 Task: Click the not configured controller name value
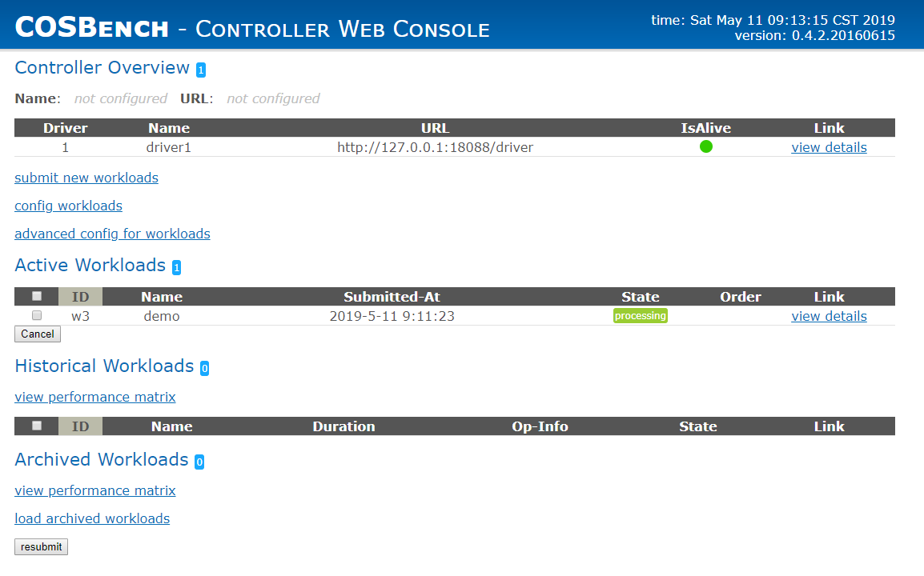(121, 98)
